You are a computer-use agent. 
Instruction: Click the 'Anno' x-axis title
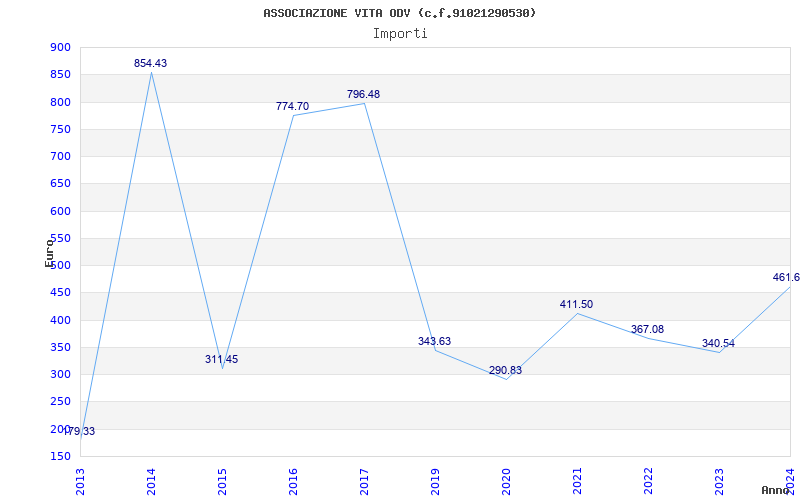[776, 490]
